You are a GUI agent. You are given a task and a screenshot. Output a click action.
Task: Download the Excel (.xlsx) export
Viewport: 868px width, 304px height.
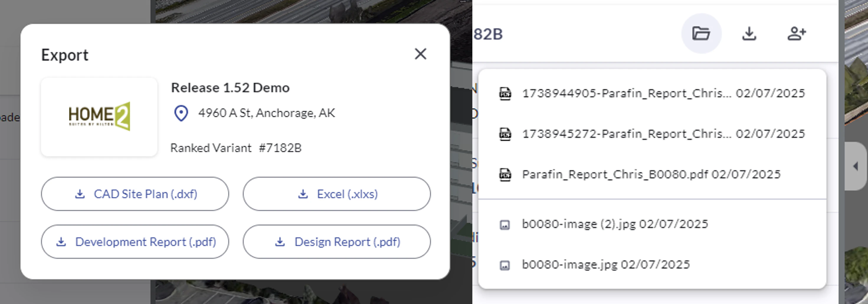pos(336,194)
